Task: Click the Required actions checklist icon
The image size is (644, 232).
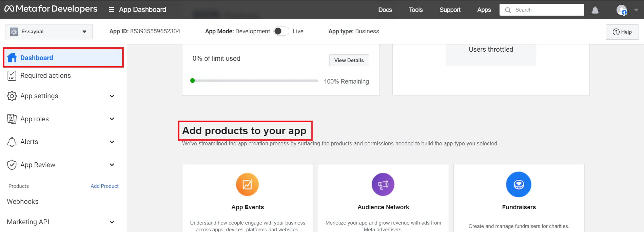Action: (12, 76)
